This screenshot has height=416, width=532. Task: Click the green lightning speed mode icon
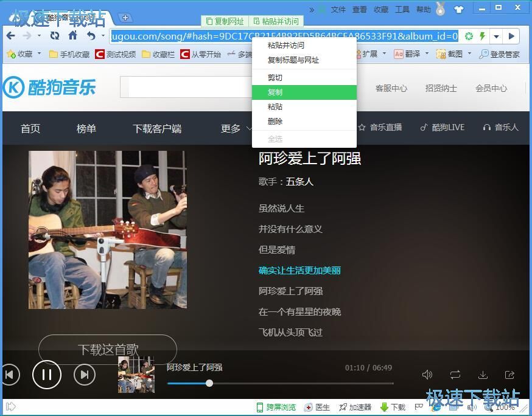point(482,36)
